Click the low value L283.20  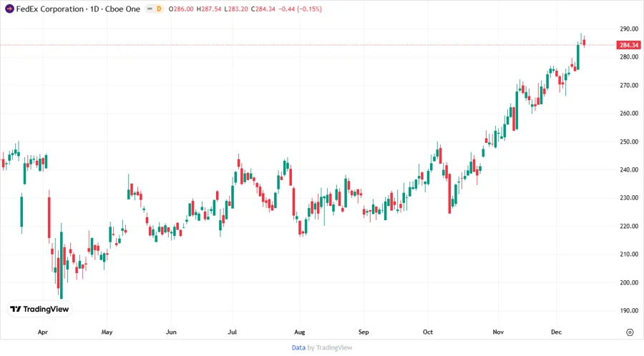(x=236, y=9)
